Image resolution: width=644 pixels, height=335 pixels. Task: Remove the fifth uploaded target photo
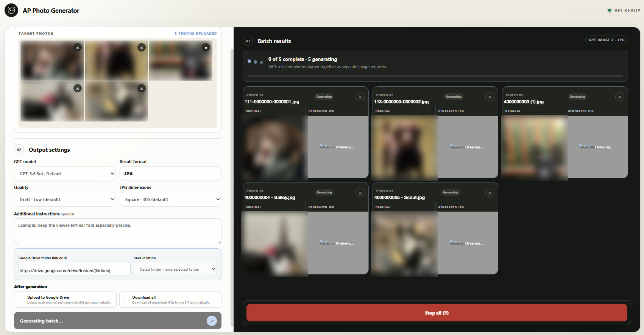[x=142, y=89]
